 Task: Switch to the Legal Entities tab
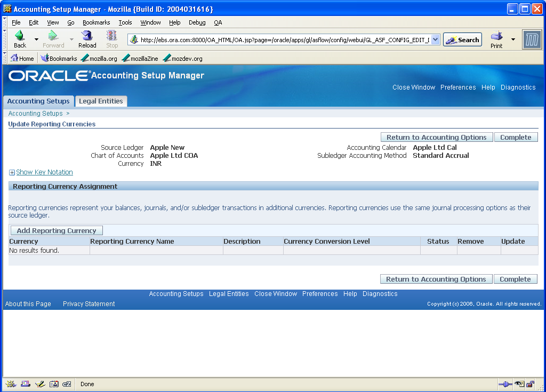pos(101,101)
